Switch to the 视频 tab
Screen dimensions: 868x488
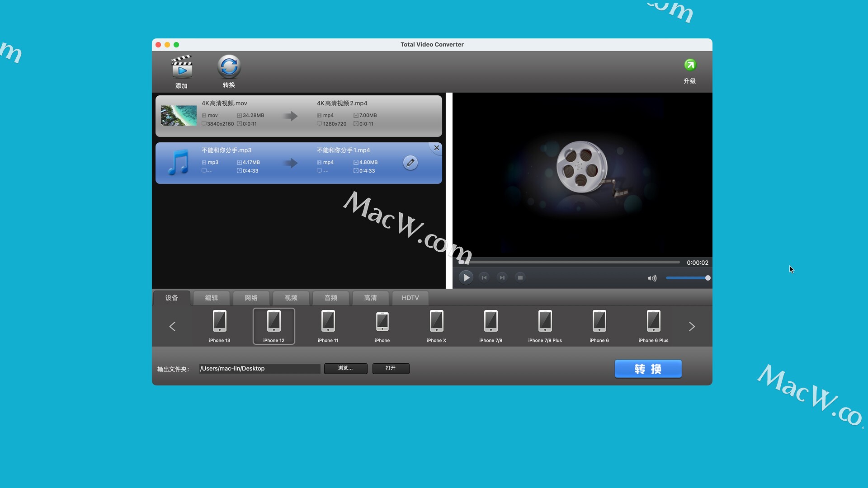[291, 298]
